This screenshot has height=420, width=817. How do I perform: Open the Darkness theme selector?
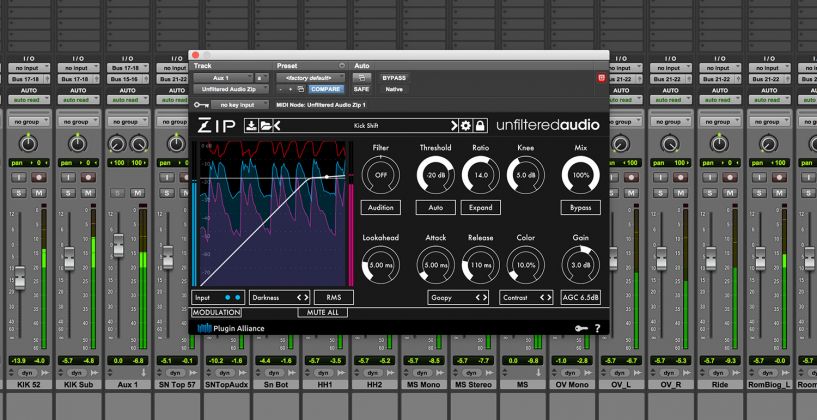(279, 298)
